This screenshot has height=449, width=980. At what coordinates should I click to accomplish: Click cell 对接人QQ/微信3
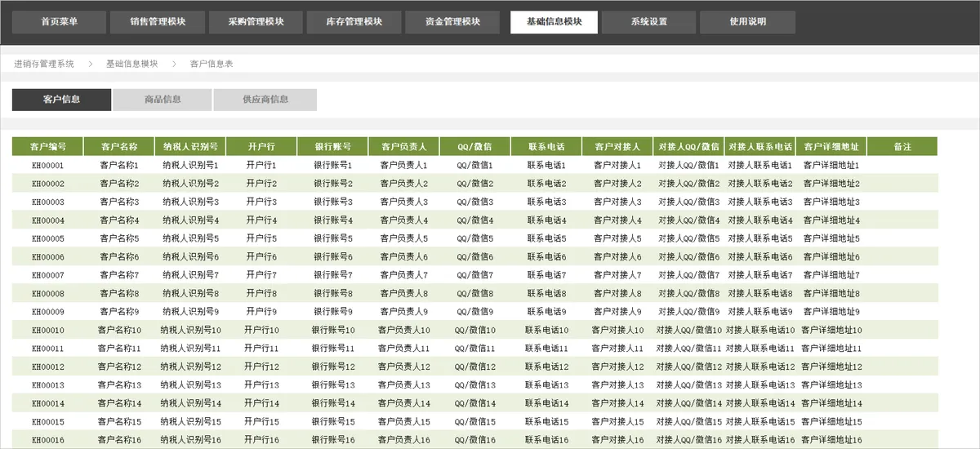pyautogui.click(x=689, y=202)
